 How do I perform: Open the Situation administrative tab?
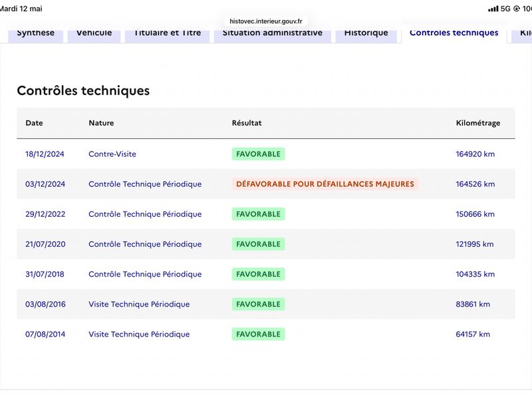point(273,35)
